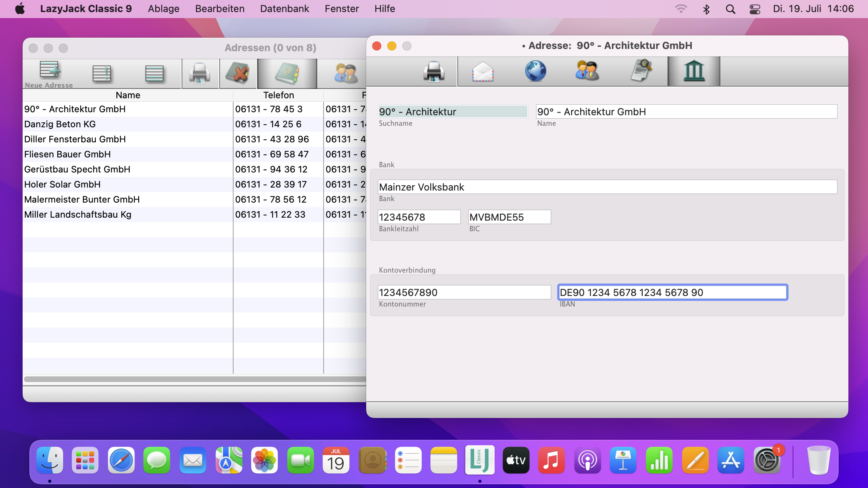Open the notes with magnifier tab icon

[641, 70]
